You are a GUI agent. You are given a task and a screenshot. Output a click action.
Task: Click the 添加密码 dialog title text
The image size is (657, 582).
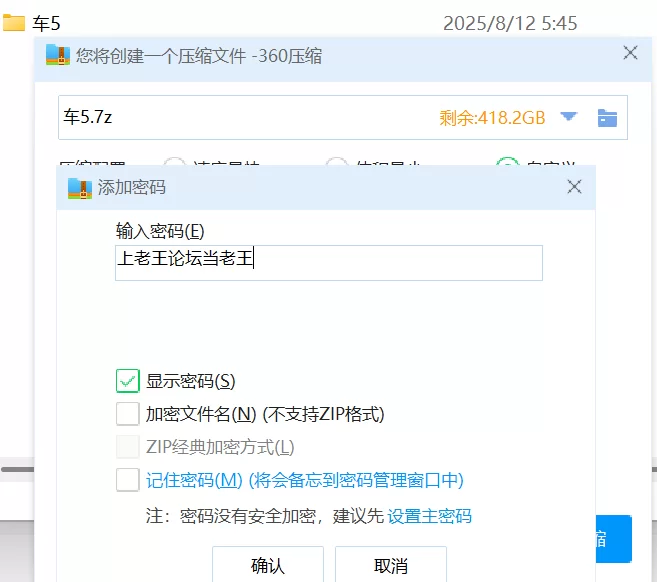pos(132,187)
